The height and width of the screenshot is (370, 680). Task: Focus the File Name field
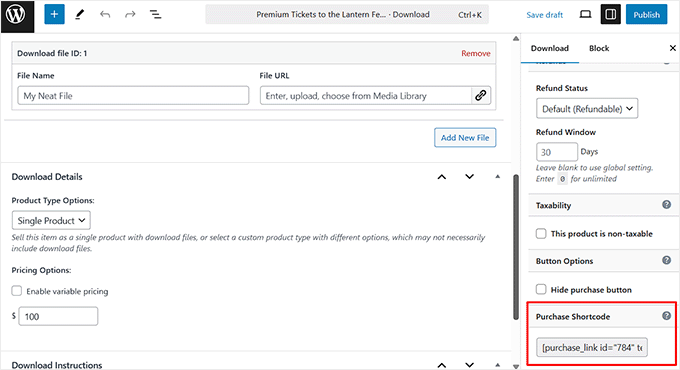coord(133,95)
